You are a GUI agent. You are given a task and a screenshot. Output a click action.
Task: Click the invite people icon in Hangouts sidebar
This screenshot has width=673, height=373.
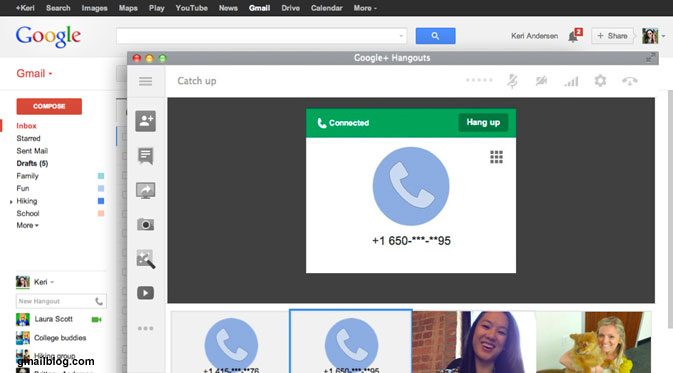(x=146, y=121)
